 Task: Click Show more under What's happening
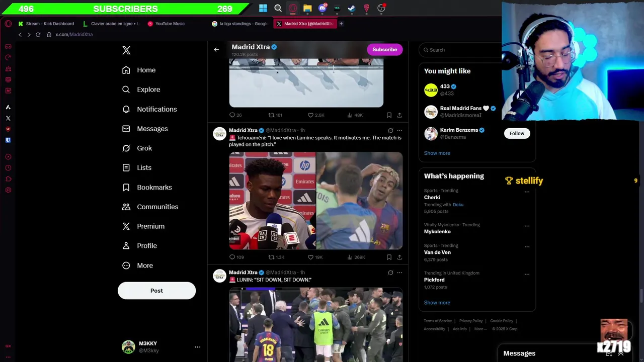(x=437, y=303)
